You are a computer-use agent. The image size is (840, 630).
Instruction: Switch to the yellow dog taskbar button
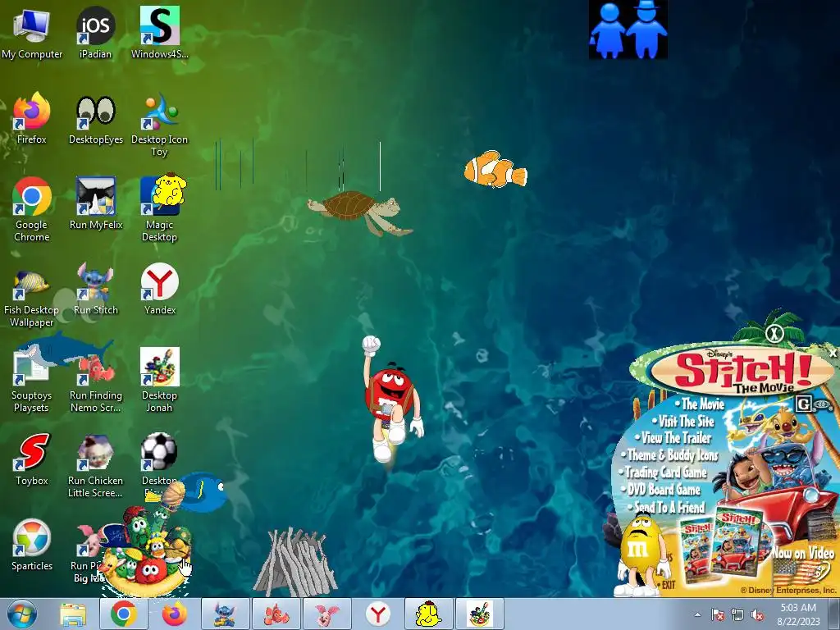(x=428, y=614)
